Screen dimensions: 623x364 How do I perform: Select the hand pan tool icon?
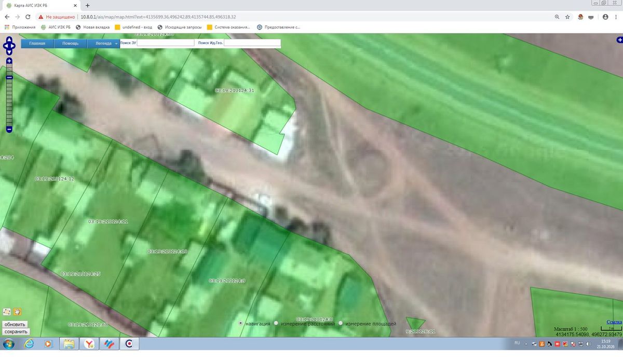(x=17, y=312)
